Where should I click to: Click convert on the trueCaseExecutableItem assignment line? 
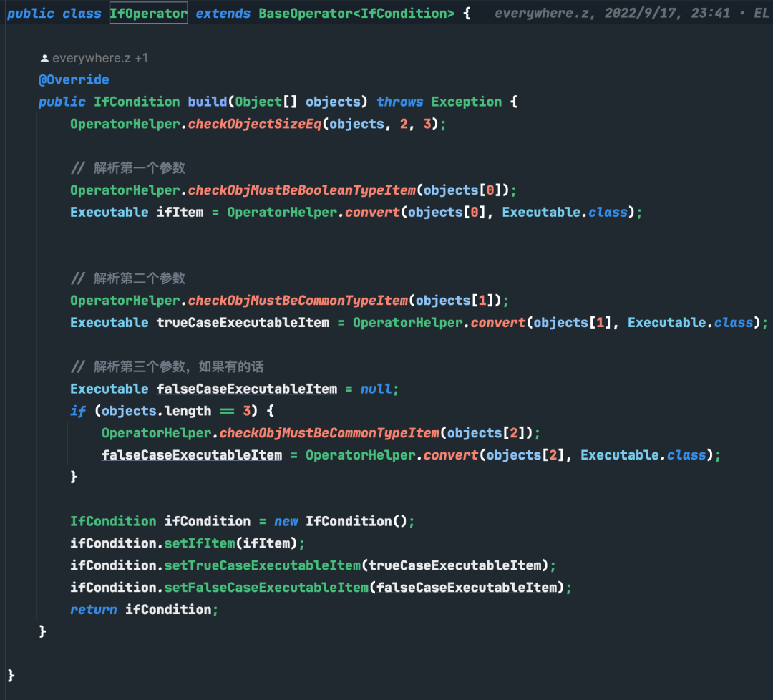click(x=498, y=323)
